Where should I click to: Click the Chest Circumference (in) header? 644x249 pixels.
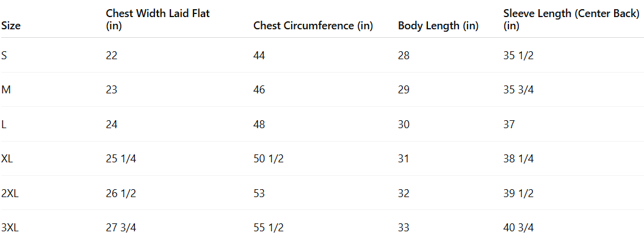tap(313, 26)
